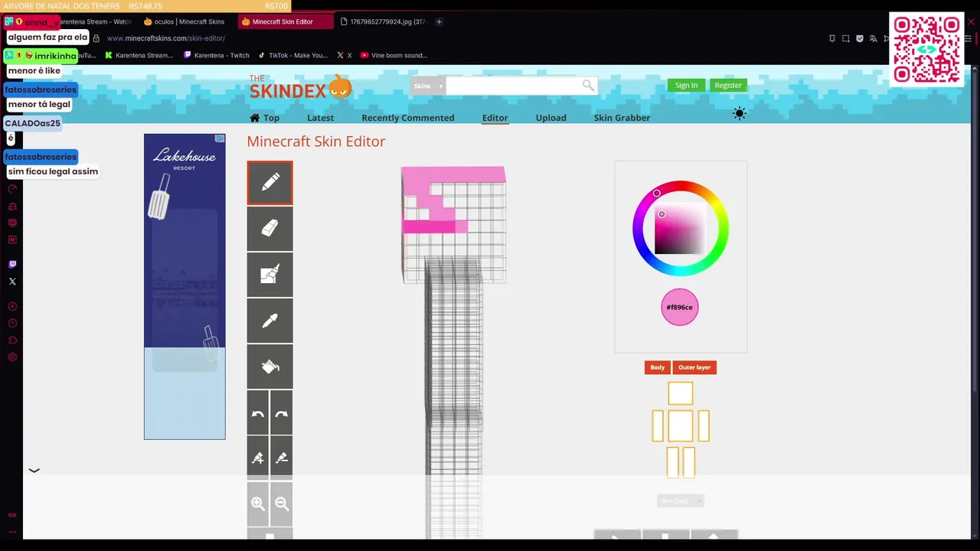The height and width of the screenshot is (551, 980).
Task: Click the Sign In button
Action: click(686, 85)
